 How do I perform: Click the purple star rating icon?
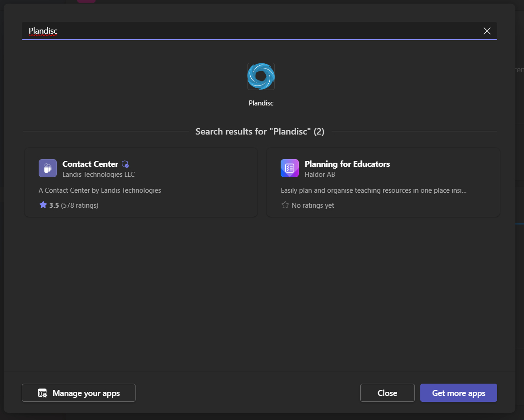coord(42,205)
